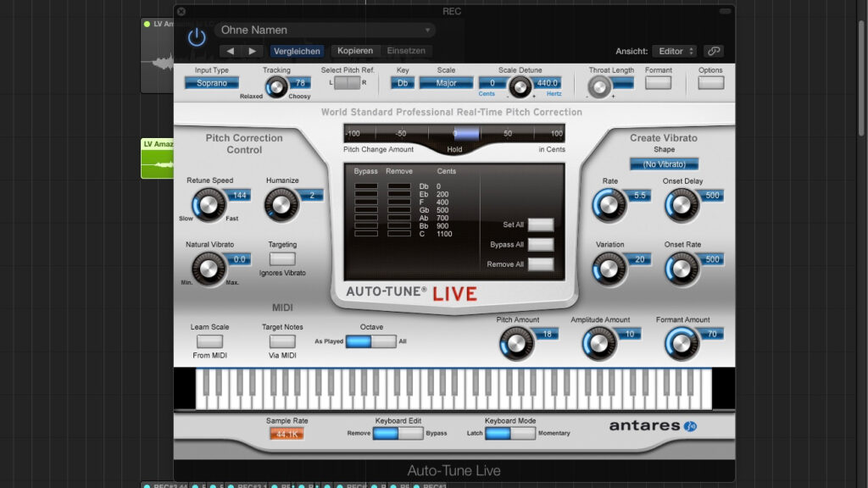This screenshot has height=488, width=868.
Task: Load the previous preset with left arrow
Action: tap(230, 51)
